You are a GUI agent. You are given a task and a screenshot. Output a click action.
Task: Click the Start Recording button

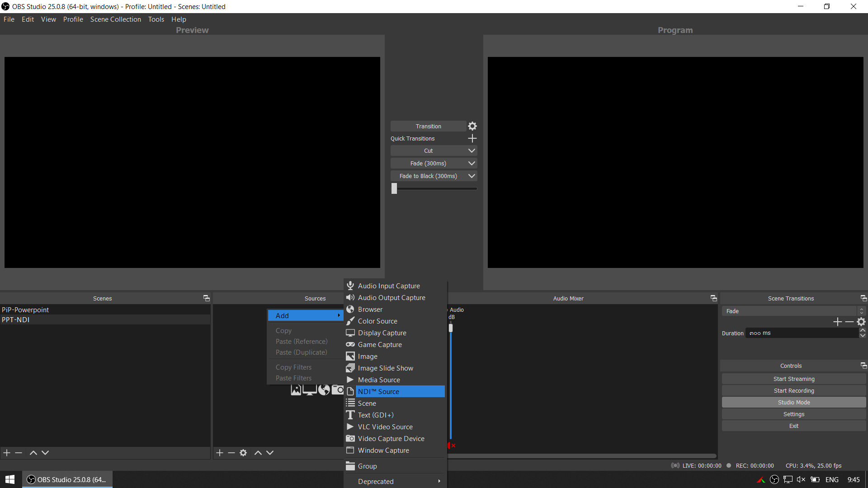[x=793, y=390]
